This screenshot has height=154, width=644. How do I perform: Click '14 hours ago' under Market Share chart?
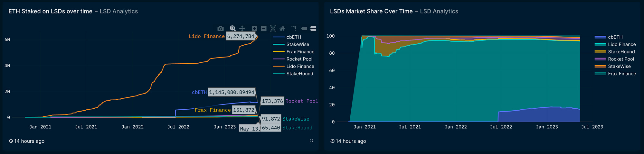pos(351,141)
